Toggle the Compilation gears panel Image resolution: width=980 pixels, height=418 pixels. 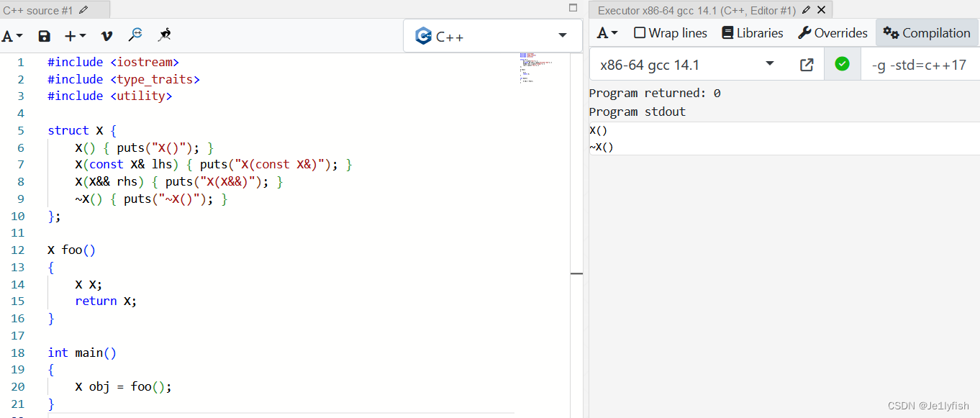(927, 32)
